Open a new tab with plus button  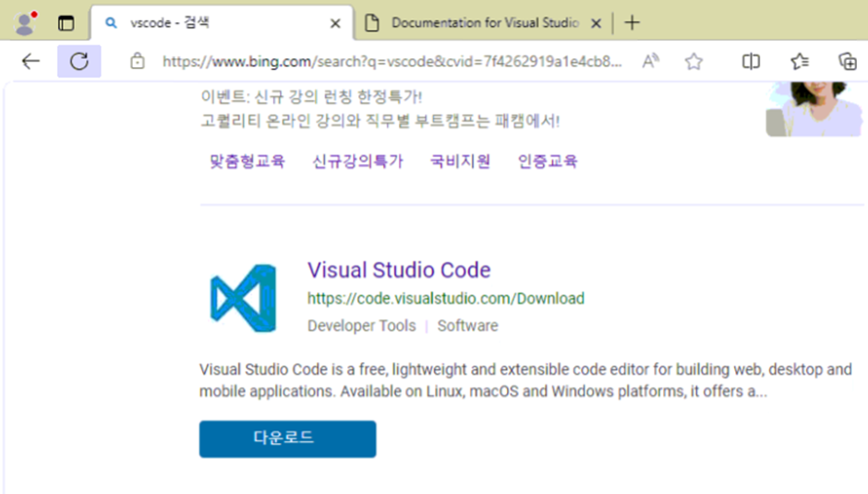633,23
